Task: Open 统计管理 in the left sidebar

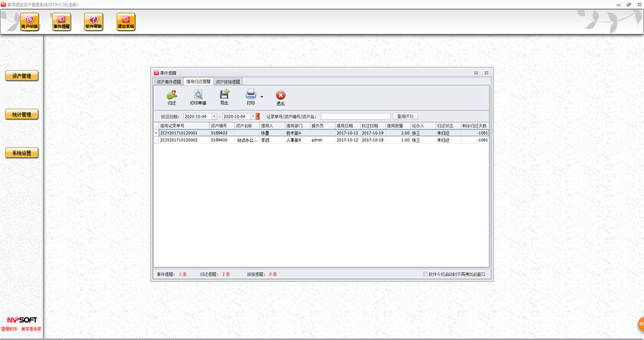Action: coord(22,115)
